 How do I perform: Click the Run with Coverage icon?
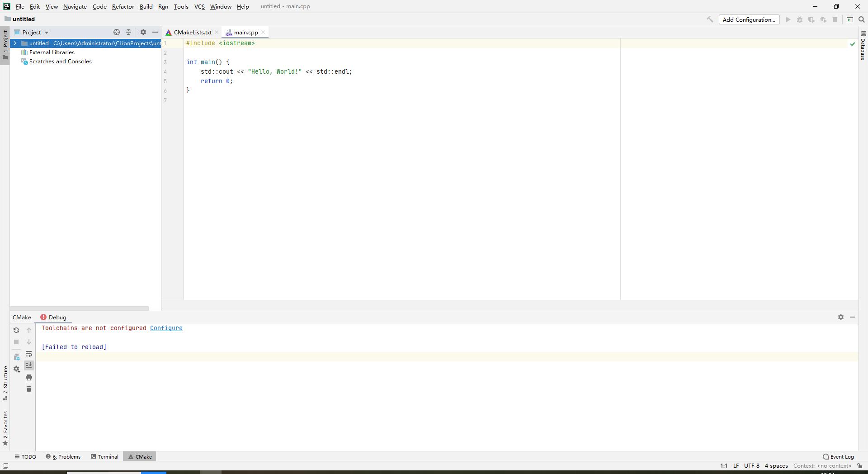(x=811, y=19)
